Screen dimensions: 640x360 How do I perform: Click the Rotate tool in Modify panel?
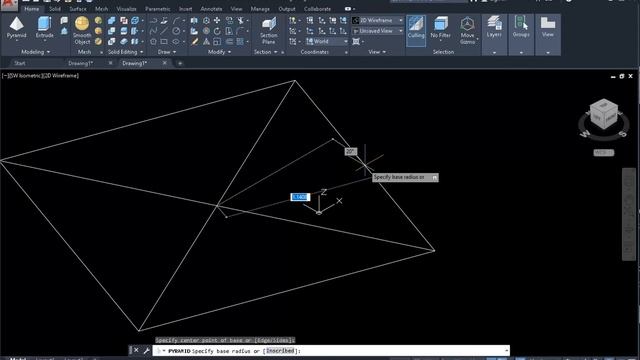217,31
